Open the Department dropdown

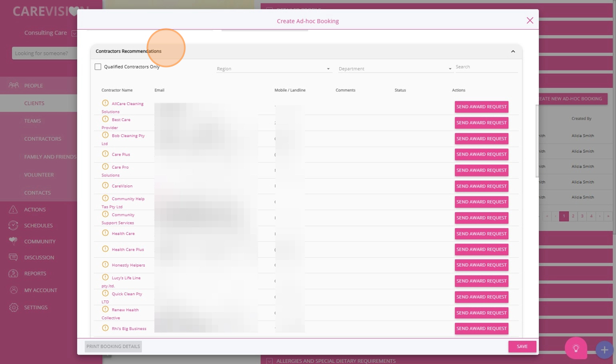point(395,69)
